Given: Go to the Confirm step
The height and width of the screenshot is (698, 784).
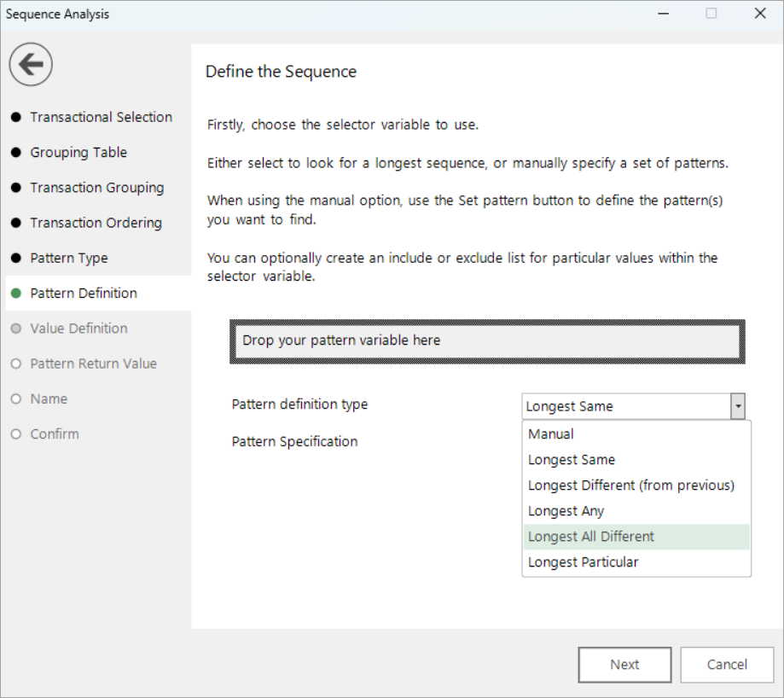Looking at the screenshot, I should point(45,434).
